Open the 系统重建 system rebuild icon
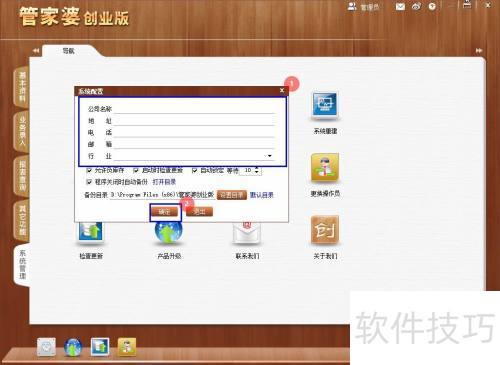This screenshot has height=365, width=500. [x=325, y=105]
